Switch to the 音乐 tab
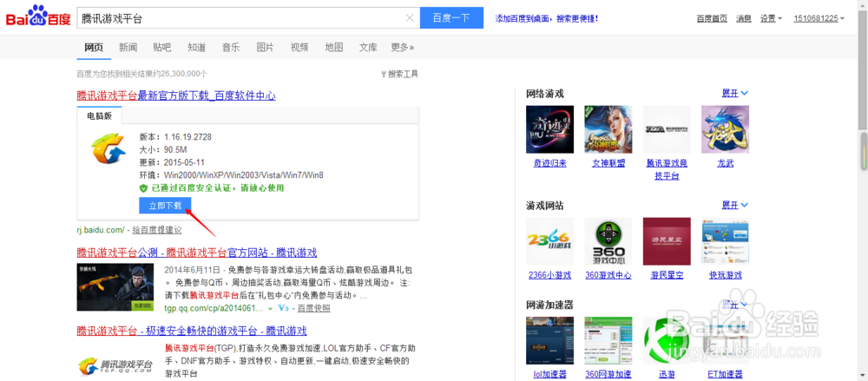868x381 pixels. pos(231,47)
